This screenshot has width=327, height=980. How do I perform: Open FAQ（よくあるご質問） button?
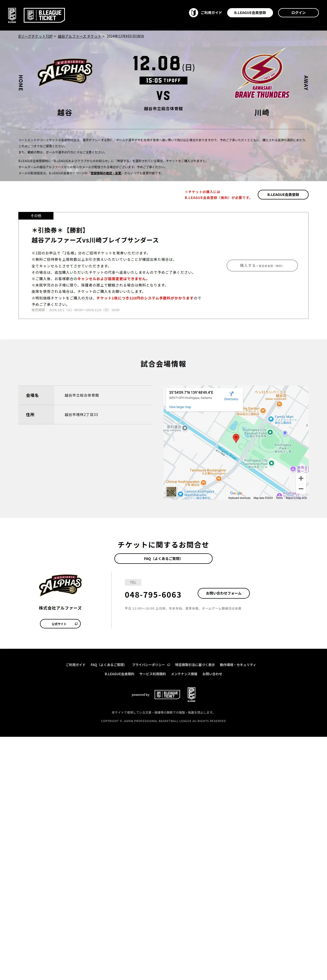point(163,558)
